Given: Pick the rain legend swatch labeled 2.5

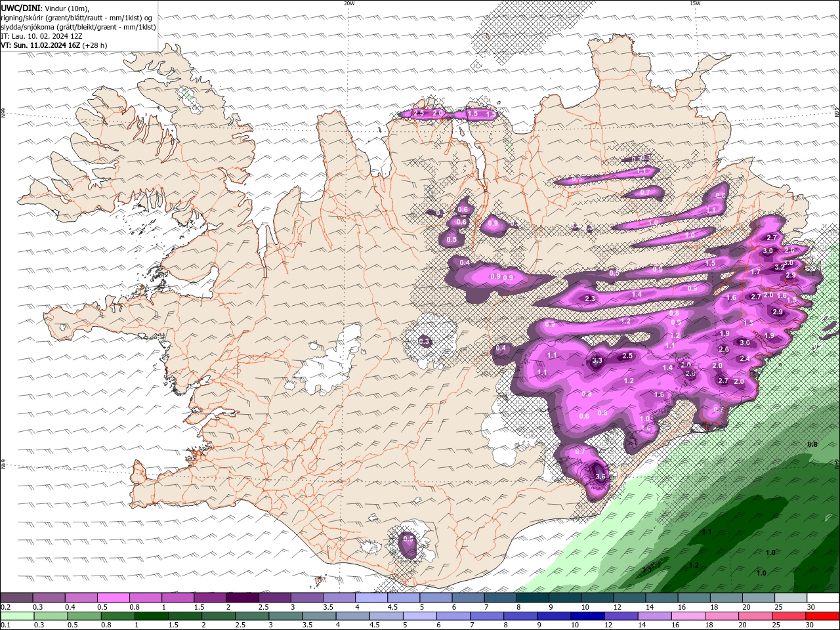Looking at the screenshot, I should tap(252, 616).
